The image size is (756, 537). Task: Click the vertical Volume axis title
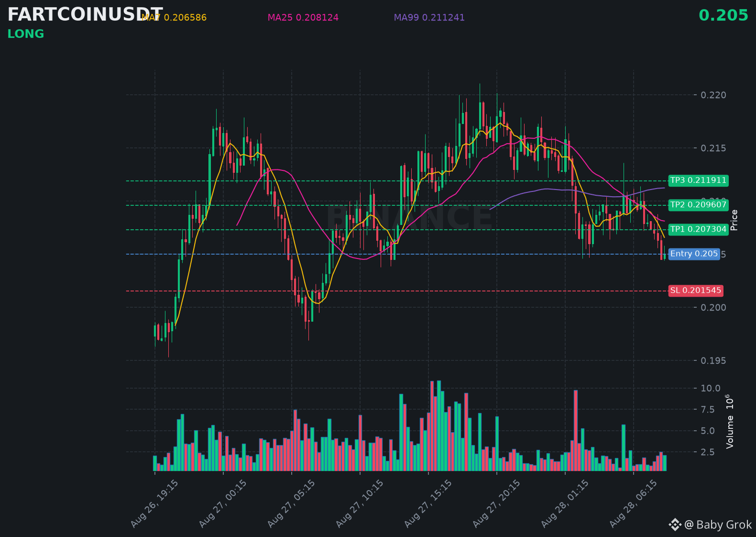point(730,422)
